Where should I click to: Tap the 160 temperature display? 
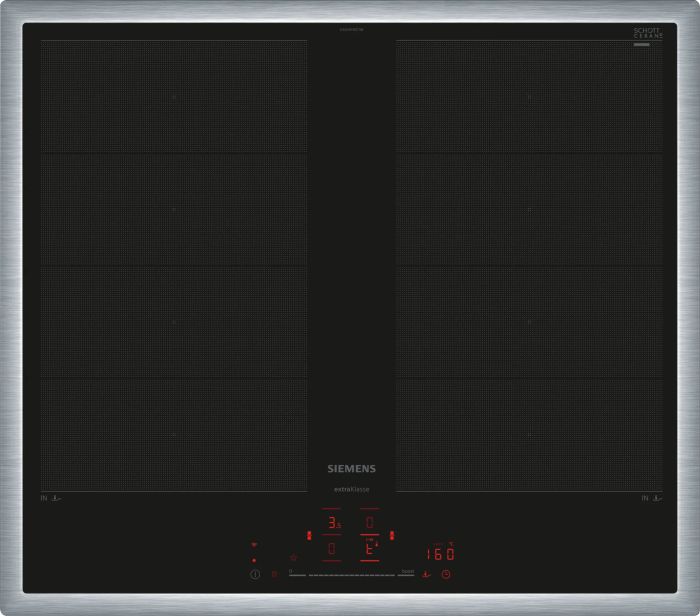click(x=440, y=554)
